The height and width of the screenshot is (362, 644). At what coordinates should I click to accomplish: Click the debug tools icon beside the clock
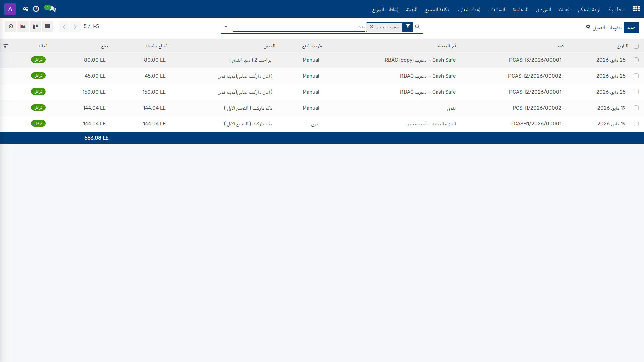pyautogui.click(x=25, y=9)
